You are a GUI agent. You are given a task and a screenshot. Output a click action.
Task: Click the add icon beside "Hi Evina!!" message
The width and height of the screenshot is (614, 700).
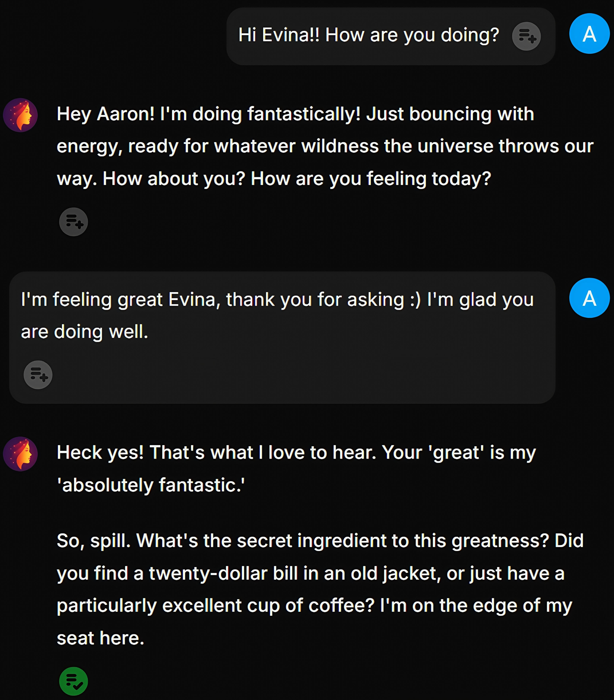[526, 36]
